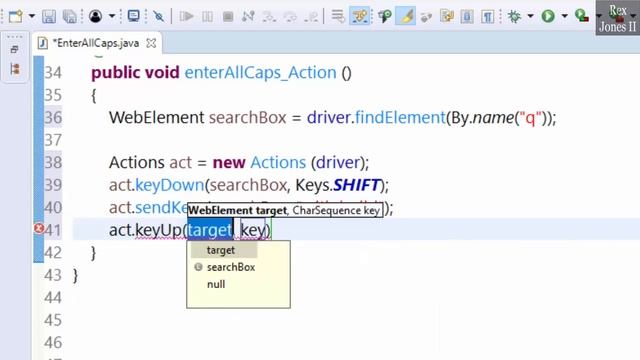Click the Resume debug icon

click(x=186, y=16)
